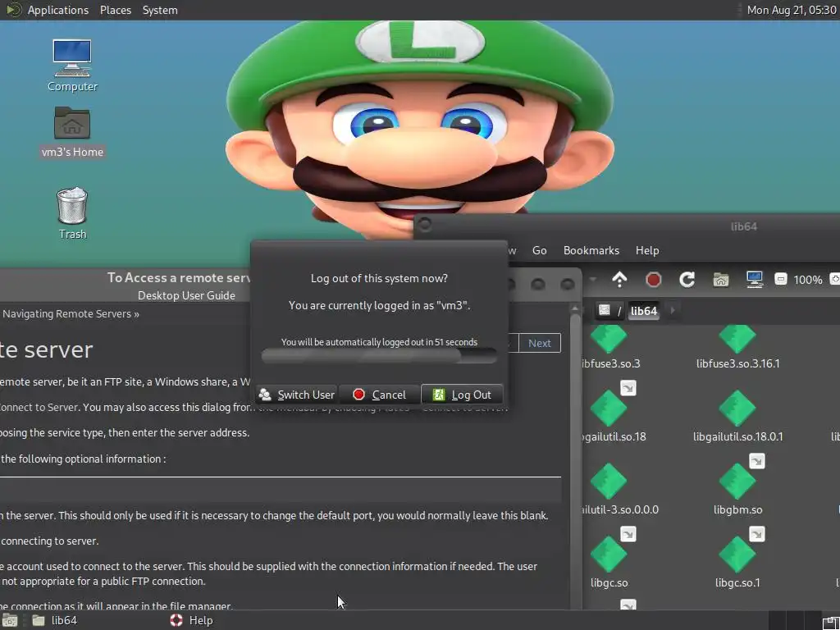Click the Help window vertical scrollbar
840x630 pixels.
[575, 455]
